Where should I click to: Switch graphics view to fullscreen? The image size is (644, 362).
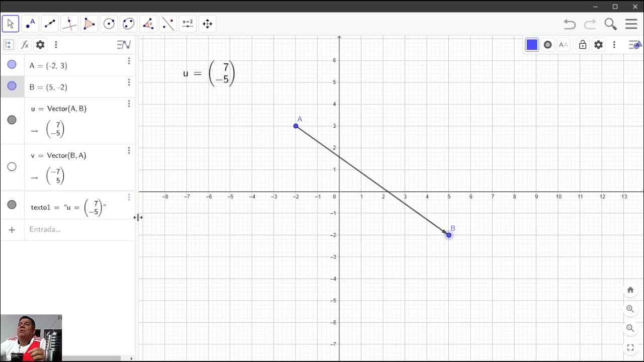[630, 347]
